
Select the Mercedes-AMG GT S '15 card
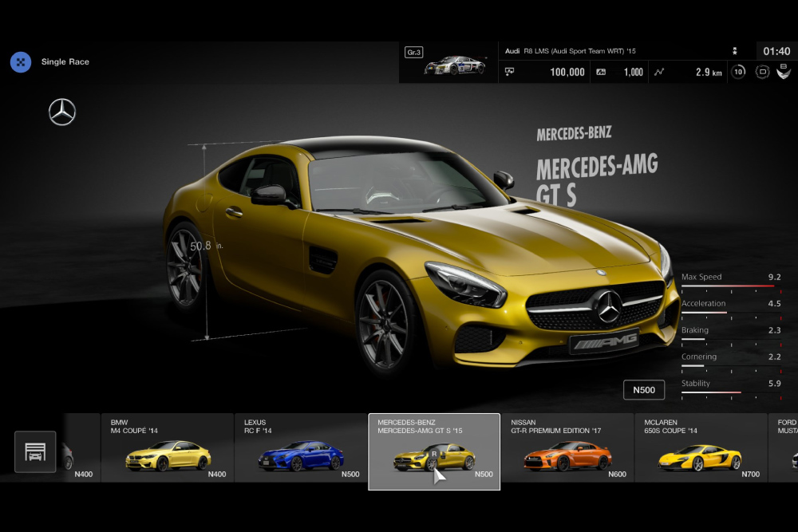[434, 451]
